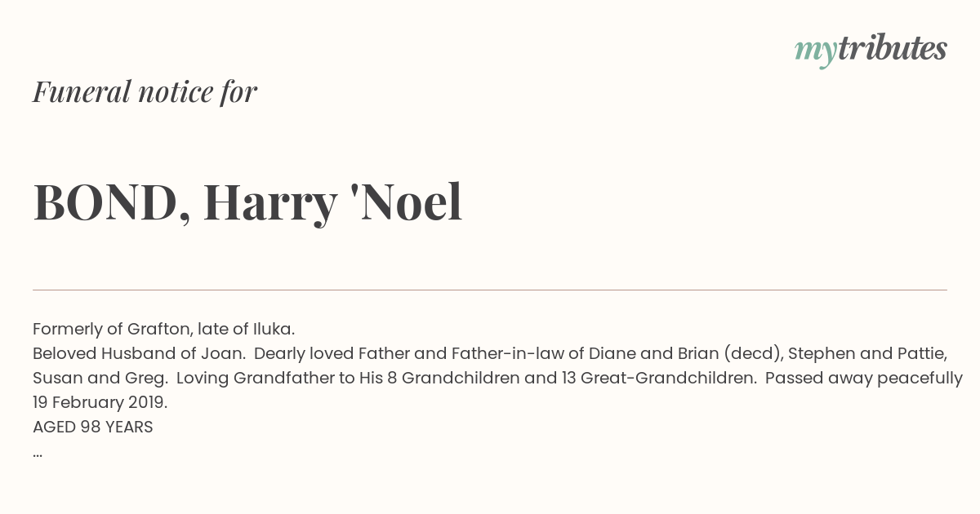The image size is (980, 514).
Task: Click 'AGED 98 YEARS' text
Action: click(x=93, y=427)
